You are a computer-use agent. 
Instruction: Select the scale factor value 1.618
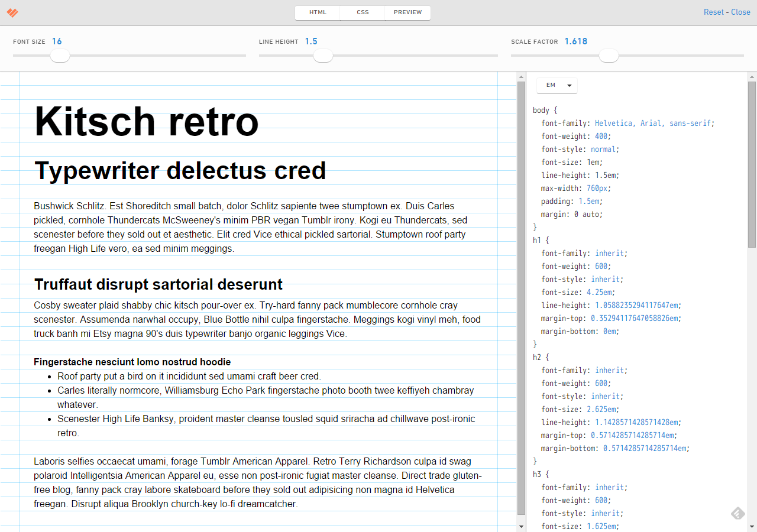575,41
